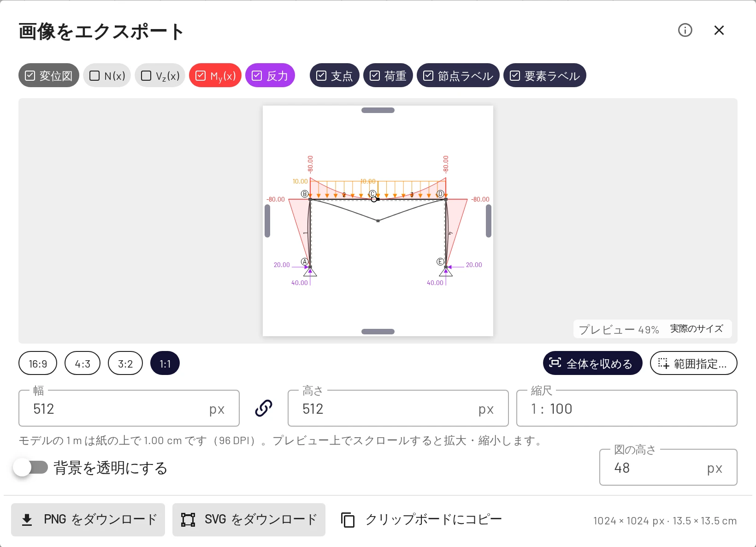Select the 16:9 aspect ratio
The image size is (756, 547).
38,363
